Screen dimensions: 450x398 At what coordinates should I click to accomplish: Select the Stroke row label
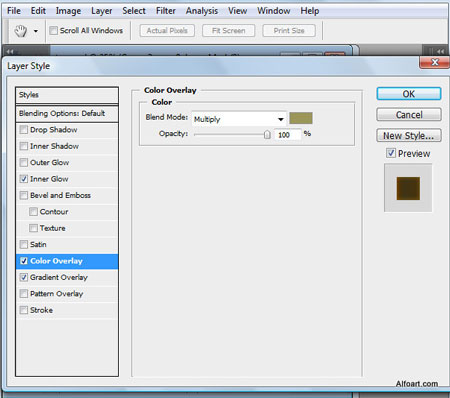(41, 310)
